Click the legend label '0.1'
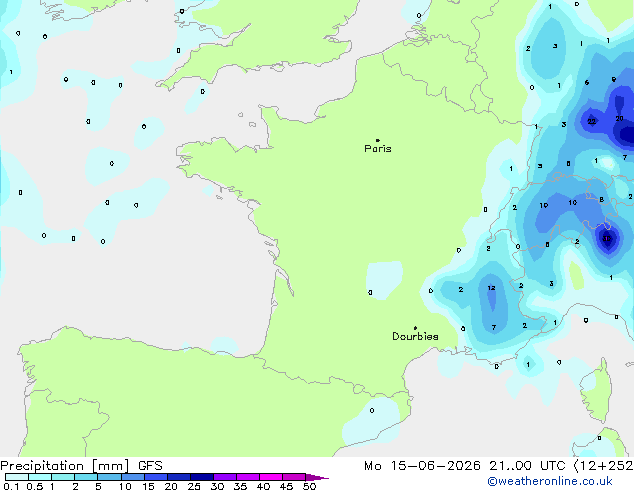Screen dimensions: 634x490 click(11, 486)
